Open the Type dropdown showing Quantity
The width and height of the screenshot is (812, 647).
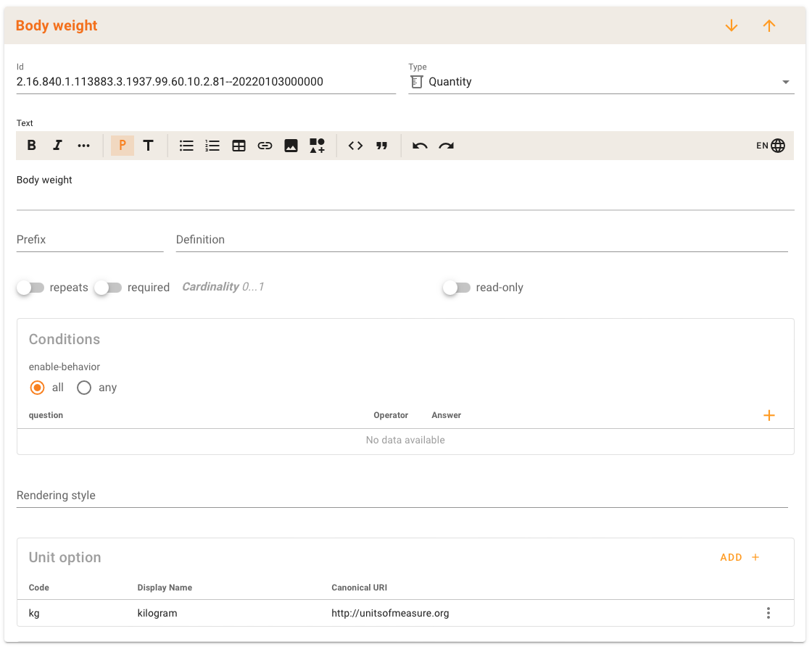(x=601, y=82)
